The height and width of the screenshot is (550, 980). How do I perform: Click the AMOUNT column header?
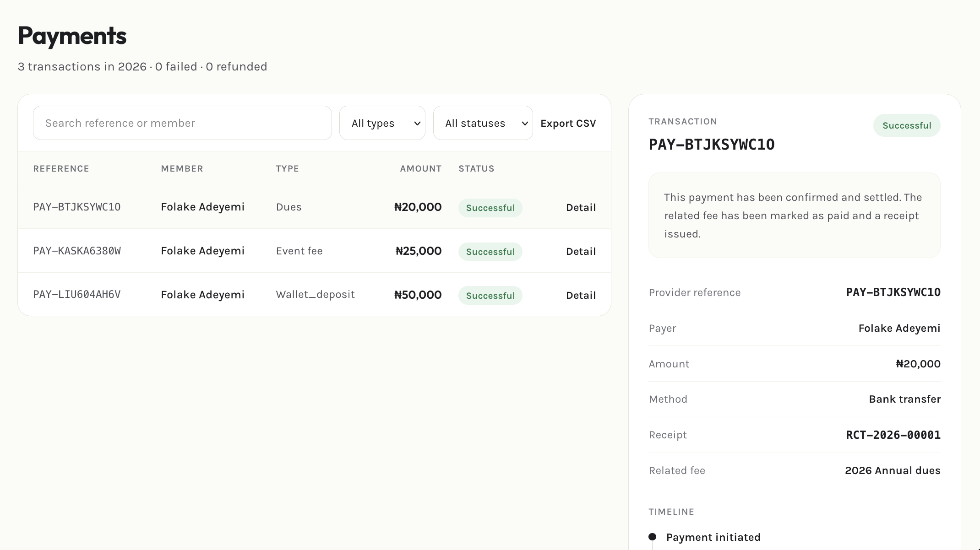coord(421,168)
